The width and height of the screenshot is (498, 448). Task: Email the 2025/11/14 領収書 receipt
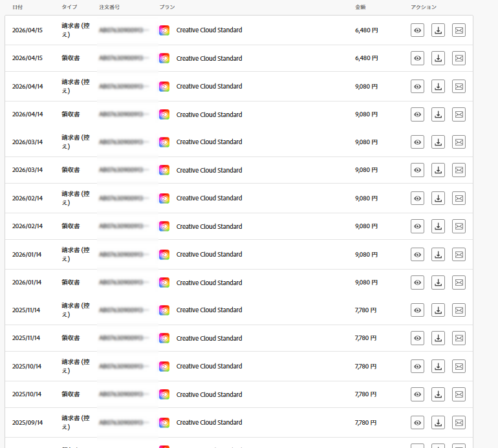(459, 338)
